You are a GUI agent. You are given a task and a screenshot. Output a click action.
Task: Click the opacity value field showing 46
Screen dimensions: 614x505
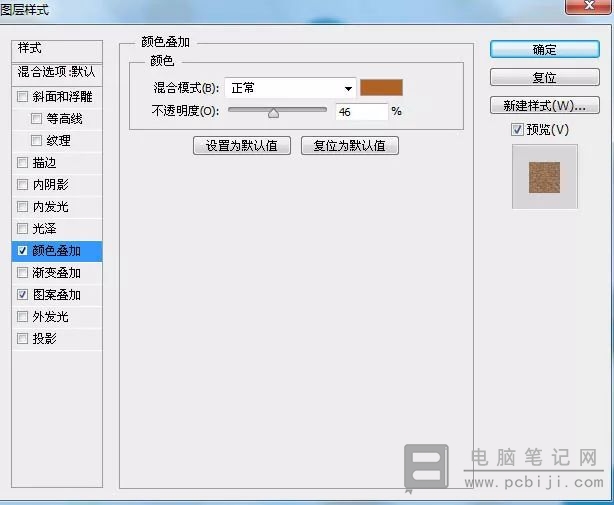(361, 112)
